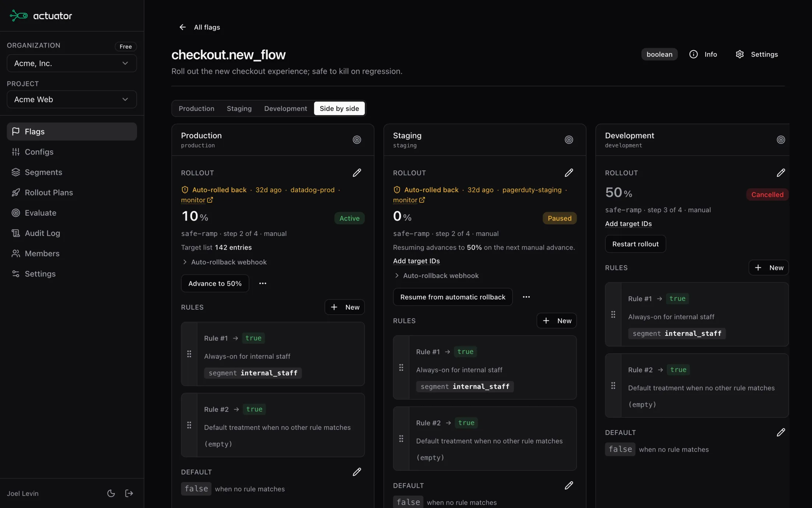Switch to the Development tab
812x508 pixels.
[x=286, y=108]
